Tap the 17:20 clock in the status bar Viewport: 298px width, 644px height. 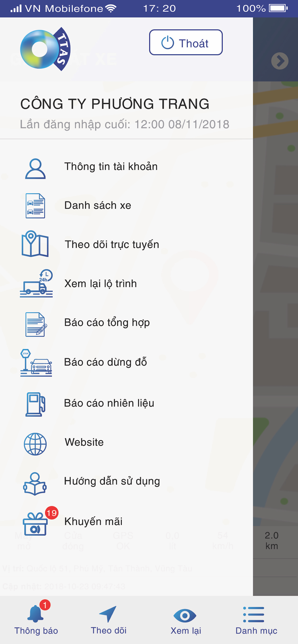coord(159,8)
